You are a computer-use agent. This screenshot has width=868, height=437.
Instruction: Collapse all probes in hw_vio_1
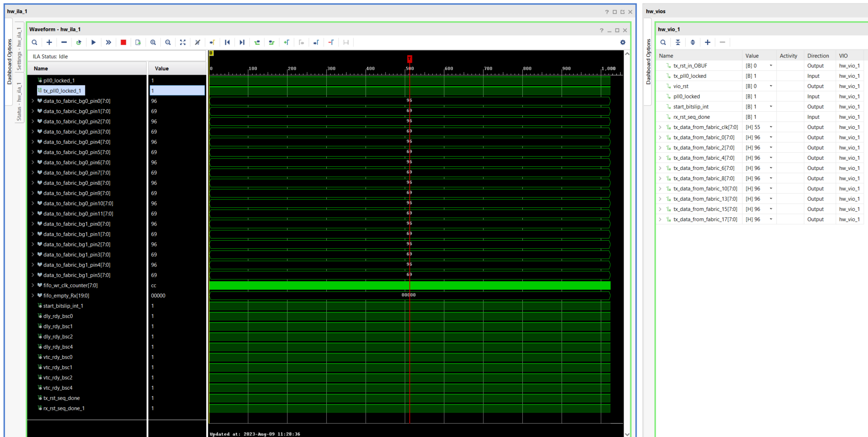(x=678, y=42)
